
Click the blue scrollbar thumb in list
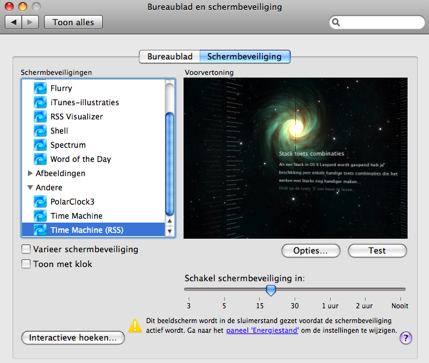pos(170,164)
